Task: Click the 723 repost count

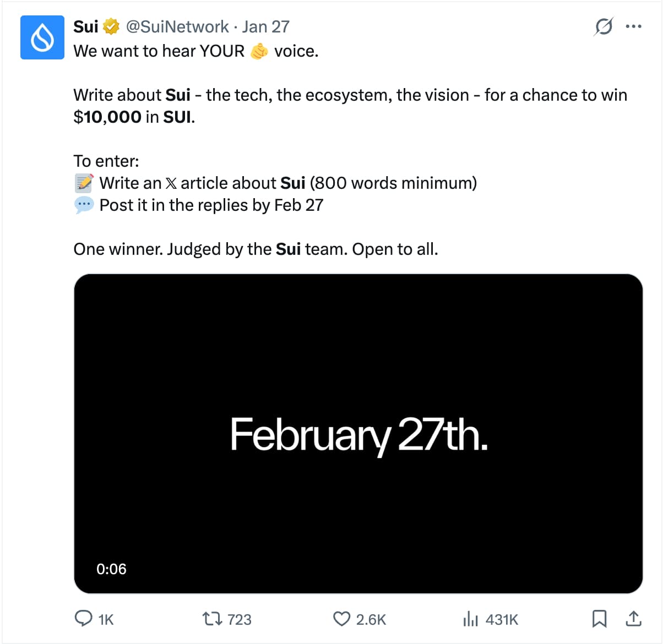Action: coord(238,619)
